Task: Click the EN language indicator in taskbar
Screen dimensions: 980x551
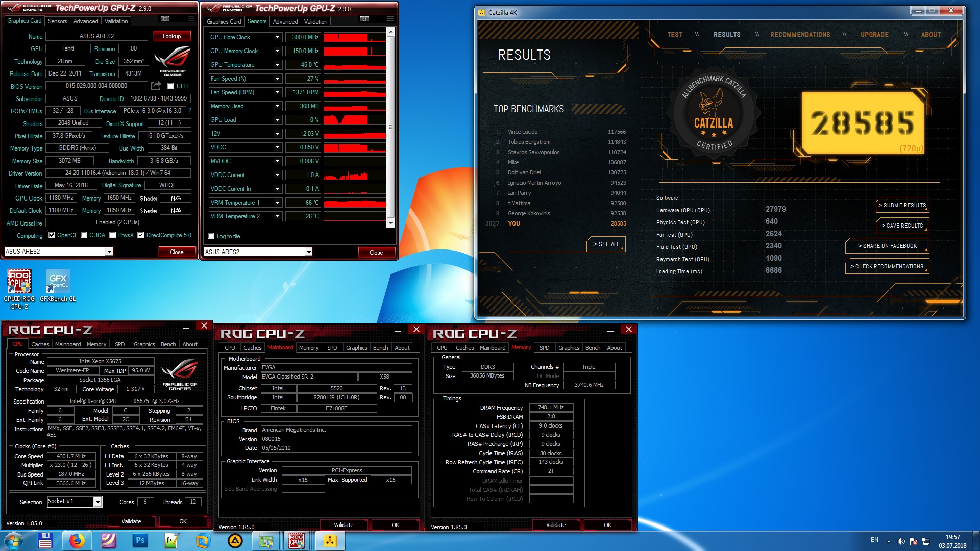Action: [x=874, y=540]
